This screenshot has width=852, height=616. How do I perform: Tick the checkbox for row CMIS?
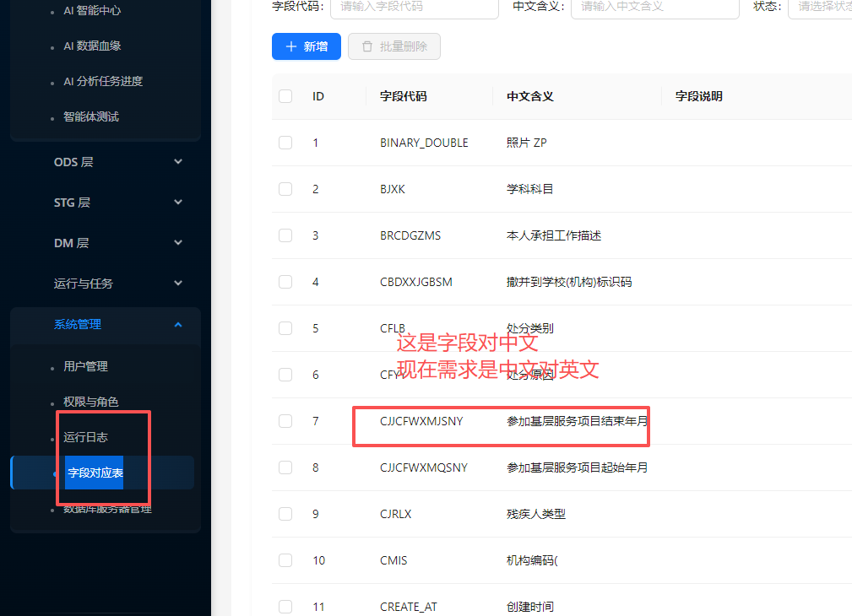(285, 560)
